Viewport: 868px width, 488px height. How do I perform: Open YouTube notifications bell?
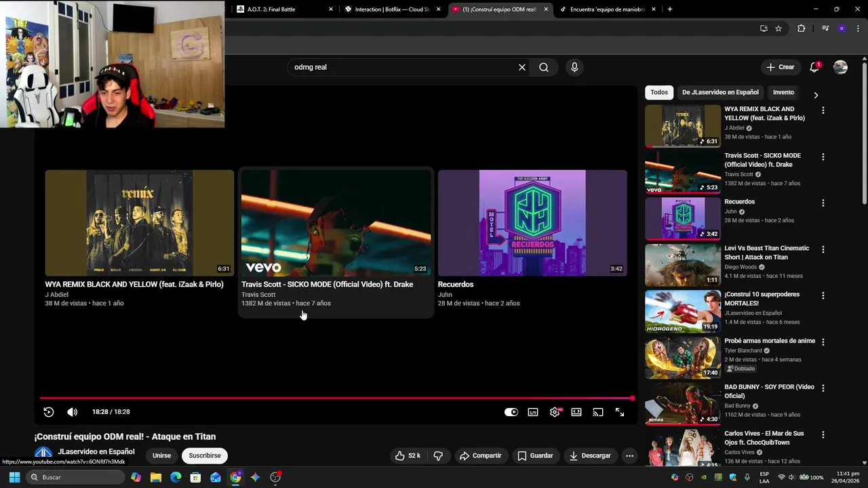click(814, 67)
